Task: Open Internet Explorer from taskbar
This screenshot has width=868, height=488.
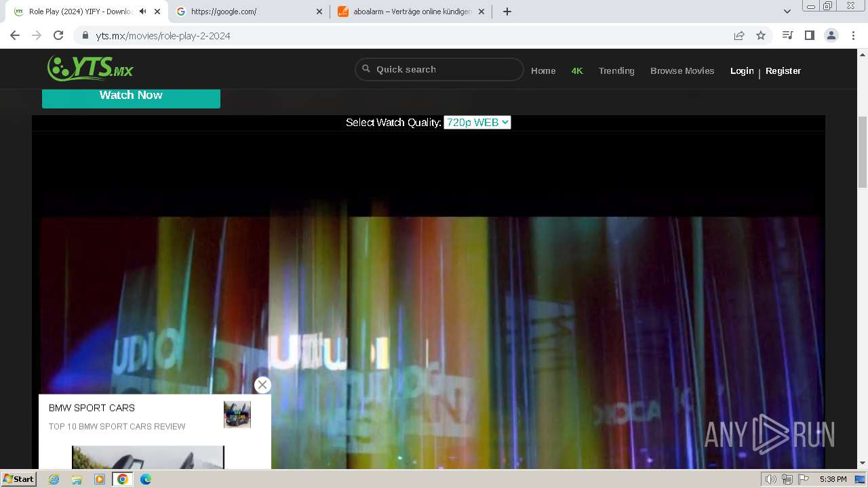Action: tap(54, 479)
